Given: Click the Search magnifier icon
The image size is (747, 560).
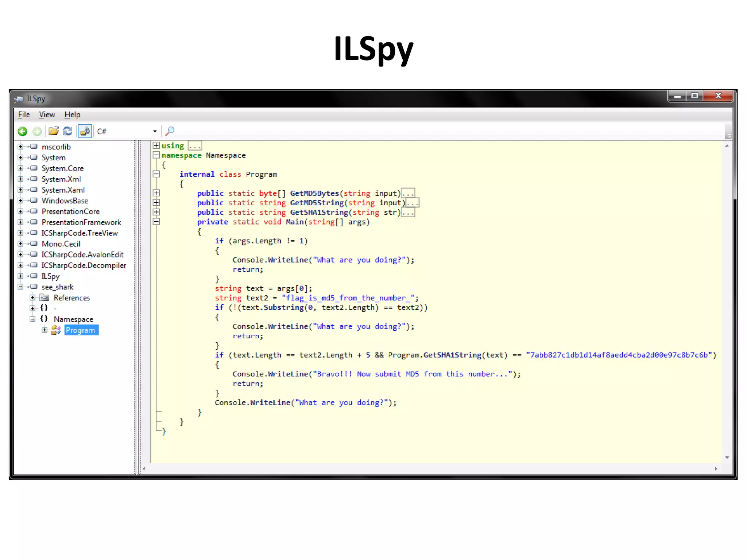Looking at the screenshot, I should (170, 131).
